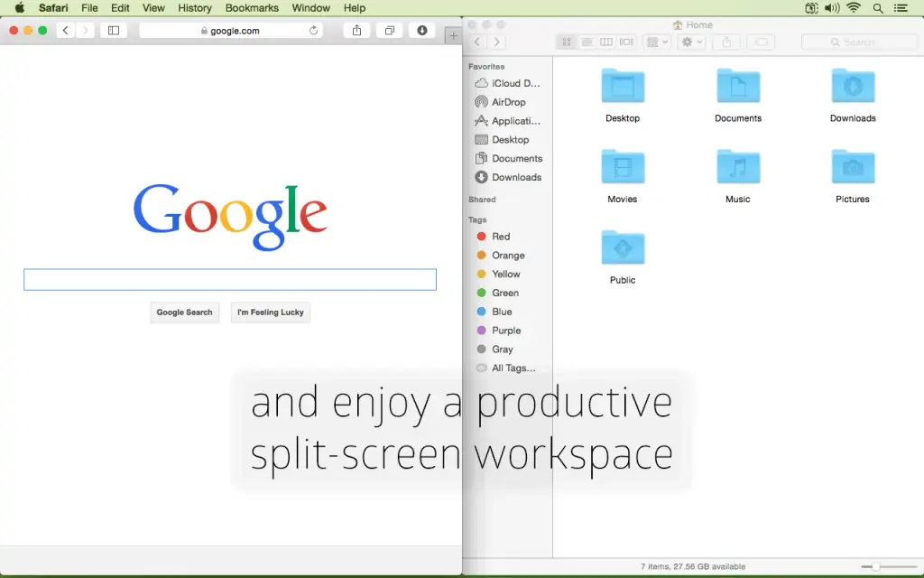Switch Finder to column view

pyautogui.click(x=605, y=42)
